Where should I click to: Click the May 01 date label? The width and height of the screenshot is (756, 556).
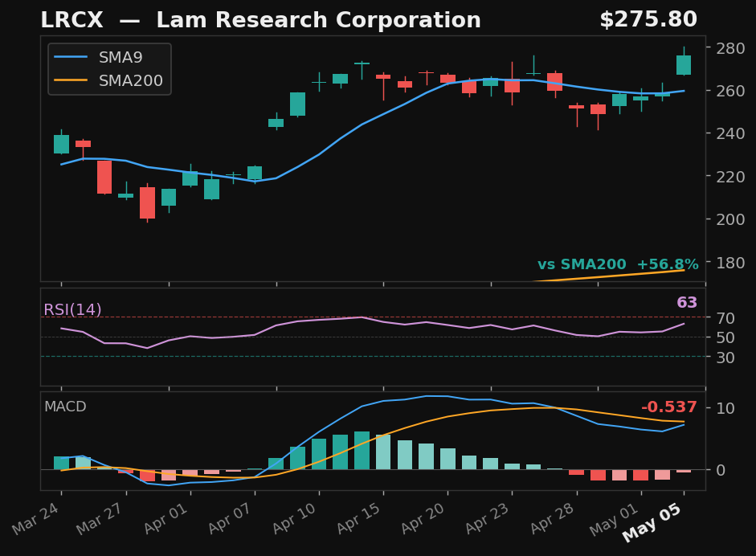pyautogui.click(x=615, y=520)
